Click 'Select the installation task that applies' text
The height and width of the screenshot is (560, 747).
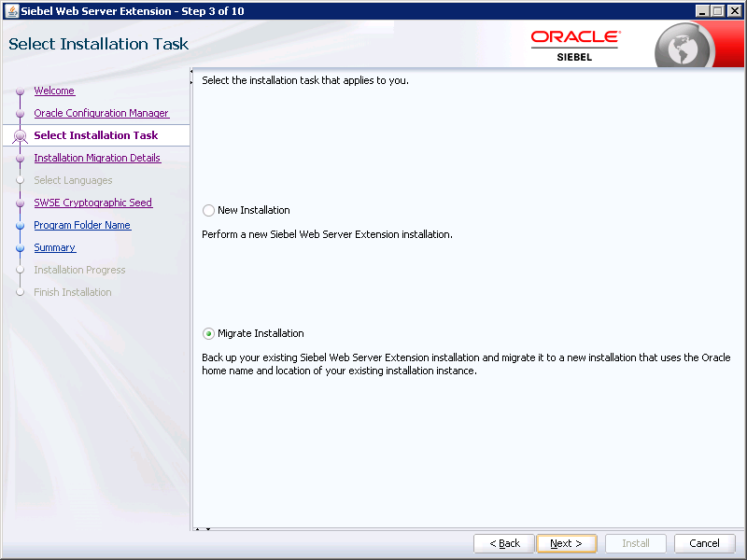(x=305, y=80)
